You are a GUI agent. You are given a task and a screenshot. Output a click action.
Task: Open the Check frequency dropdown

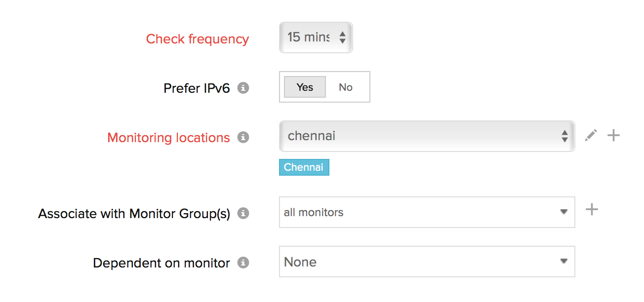[x=316, y=38]
